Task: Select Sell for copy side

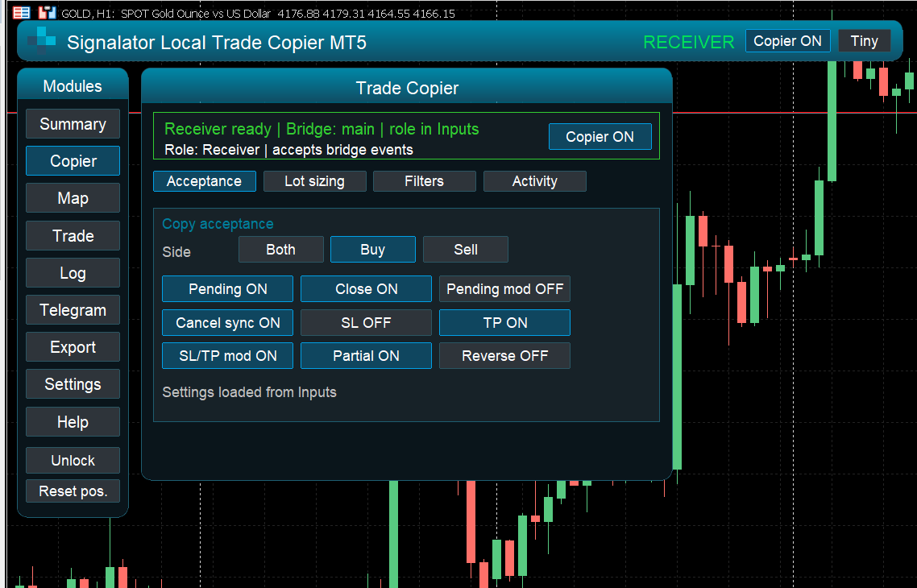Action: [x=466, y=250]
